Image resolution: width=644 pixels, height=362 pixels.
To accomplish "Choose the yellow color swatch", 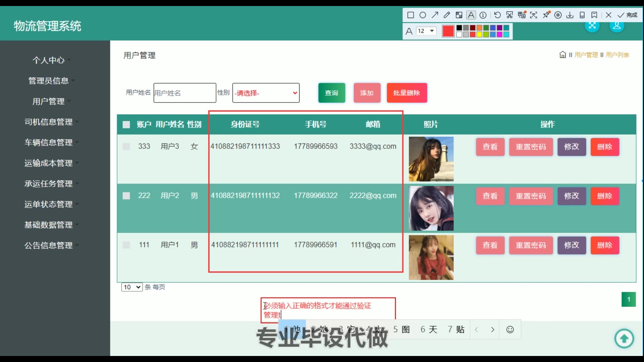I will click(x=479, y=35).
